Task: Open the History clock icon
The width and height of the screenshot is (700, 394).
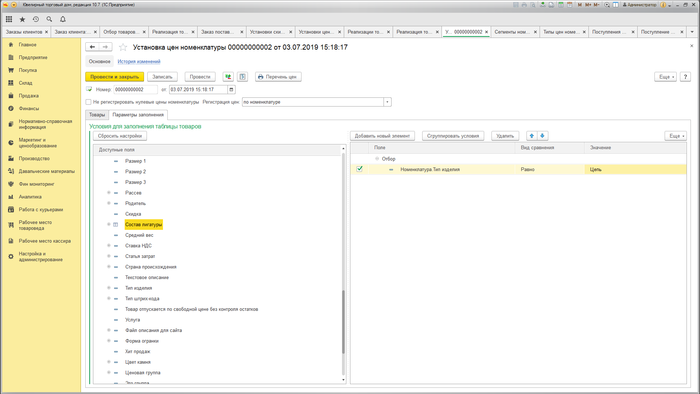Action: [x=36, y=19]
